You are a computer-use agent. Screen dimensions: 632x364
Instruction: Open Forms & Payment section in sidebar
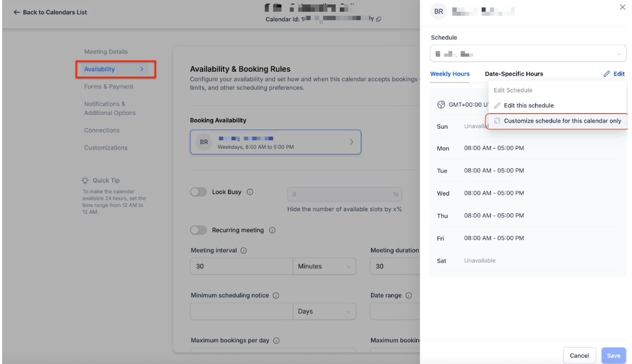(x=109, y=87)
